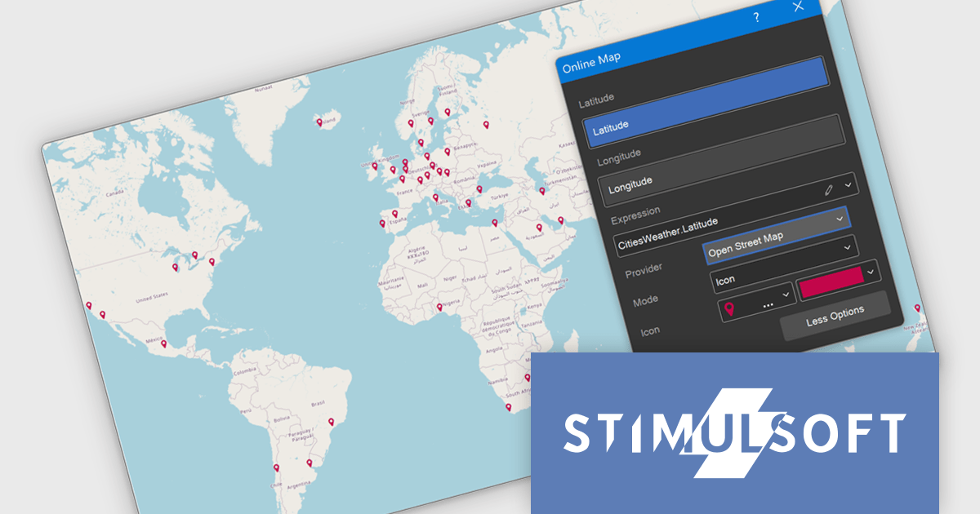
Task: Click the map pin on Nigeria
Action: coord(439,308)
